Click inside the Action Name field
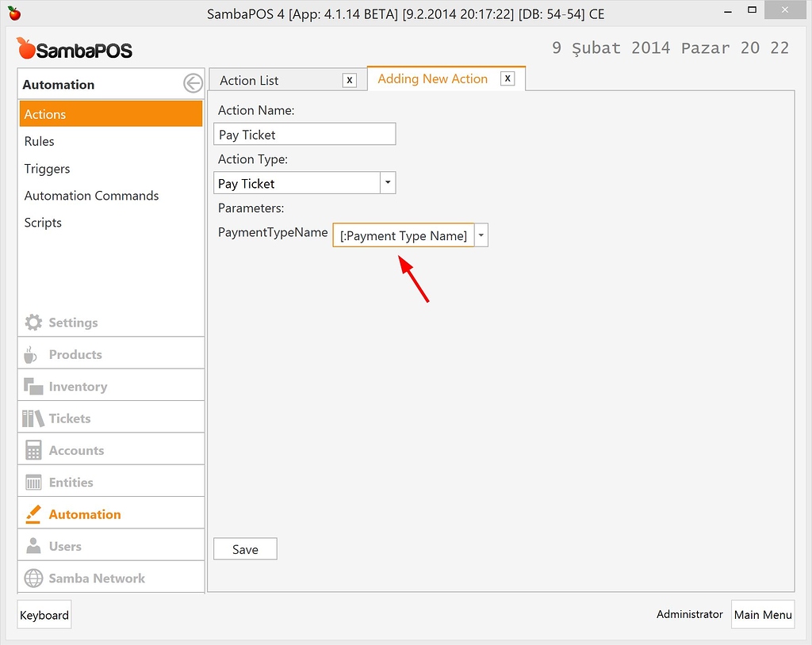 [304, 133]
